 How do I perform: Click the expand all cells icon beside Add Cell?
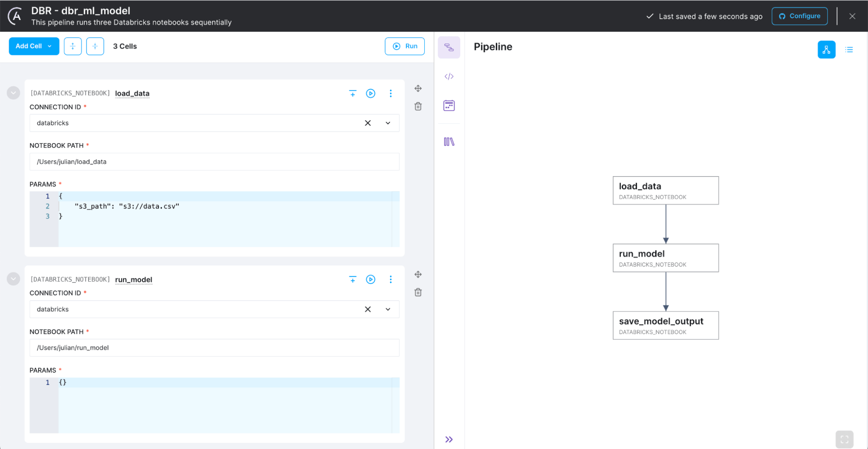pos(73,46)
